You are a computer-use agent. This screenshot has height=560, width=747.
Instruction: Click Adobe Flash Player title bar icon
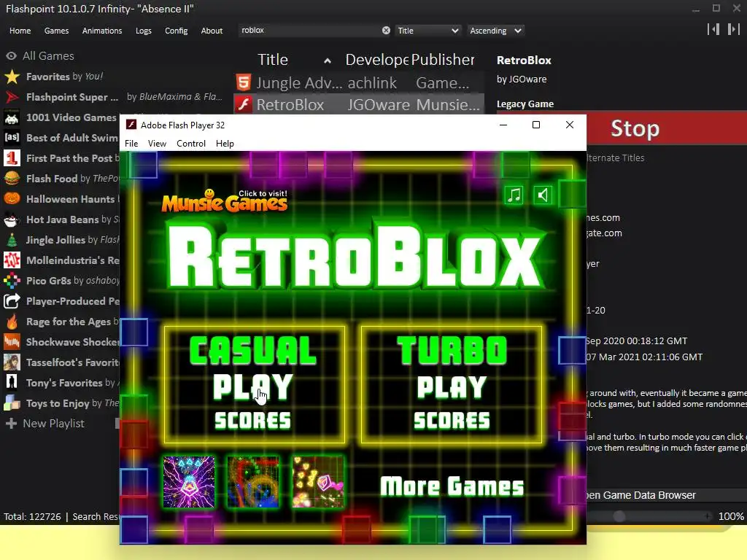coord(131,125)
